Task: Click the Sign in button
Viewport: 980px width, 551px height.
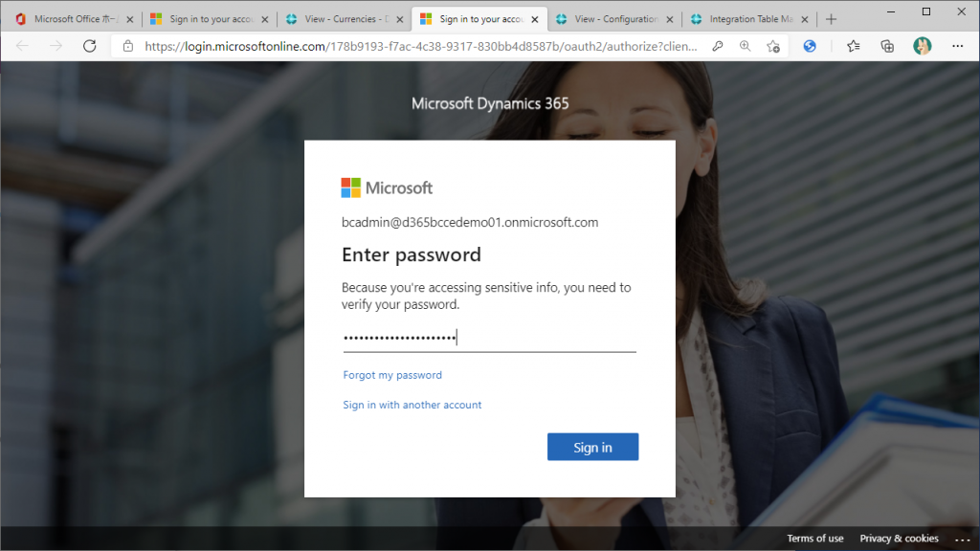Action: (x=592, y=447)
